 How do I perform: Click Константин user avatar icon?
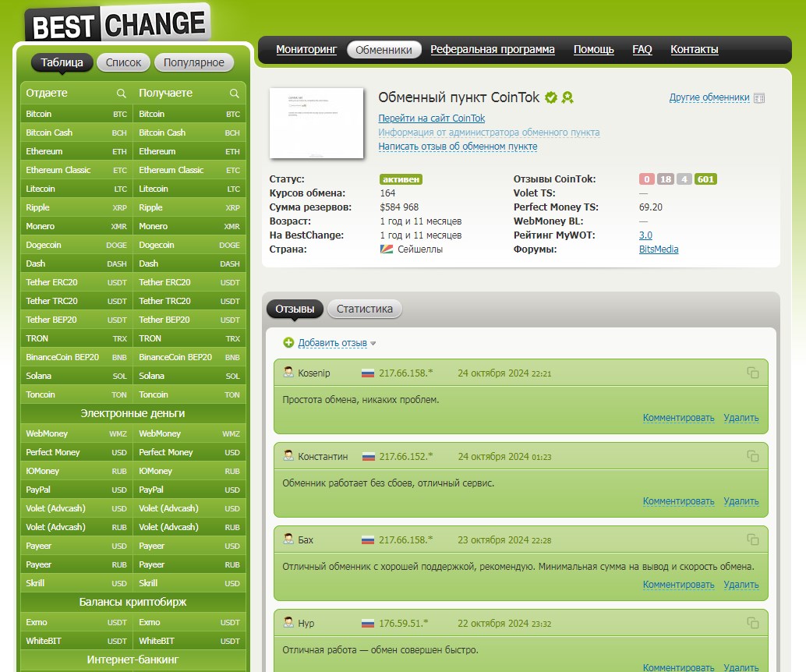pyautogui.click(x=288, y=455)
